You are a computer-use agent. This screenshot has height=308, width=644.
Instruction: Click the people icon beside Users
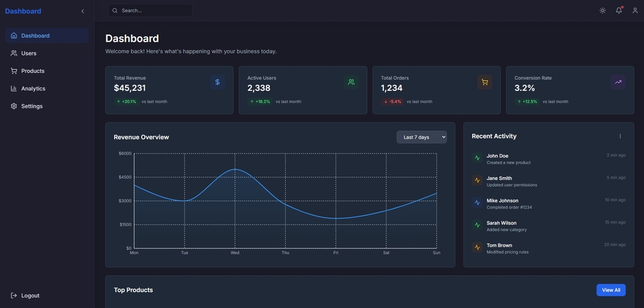[14, 53]
